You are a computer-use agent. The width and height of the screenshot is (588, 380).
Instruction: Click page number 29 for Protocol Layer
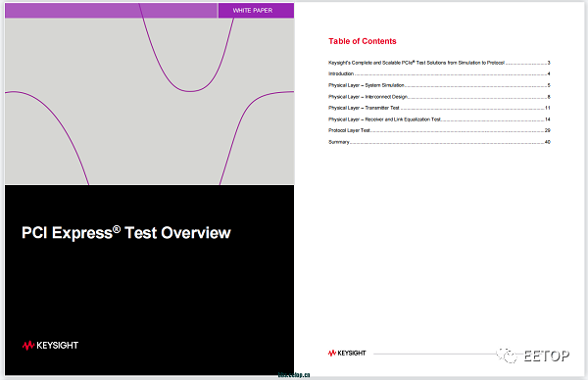pyautogui.click(x=548, y=130)
